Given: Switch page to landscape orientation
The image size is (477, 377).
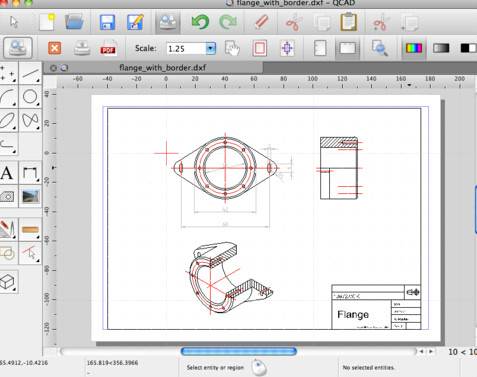Looking at the screenshot, I should (x=347, y=48).
